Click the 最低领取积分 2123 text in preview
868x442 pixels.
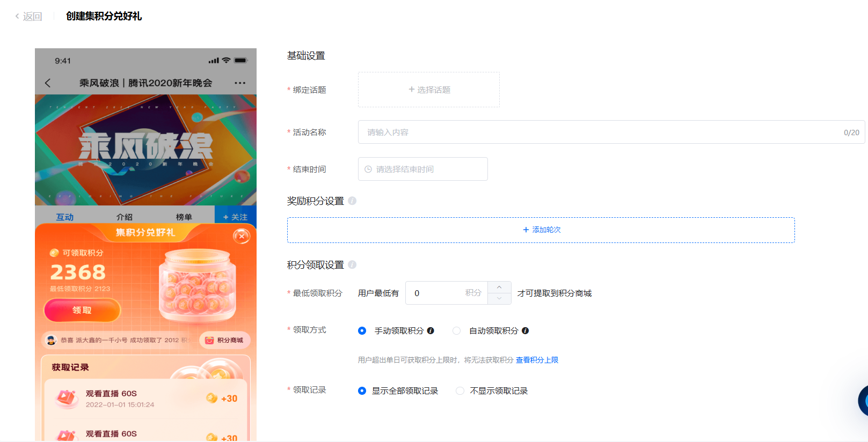[80, 289]
